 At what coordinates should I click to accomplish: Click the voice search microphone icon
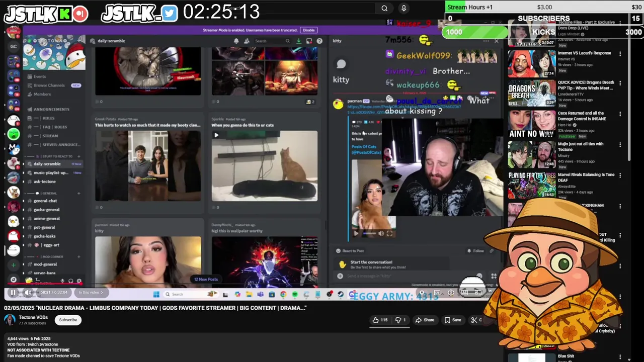(404, 8)
